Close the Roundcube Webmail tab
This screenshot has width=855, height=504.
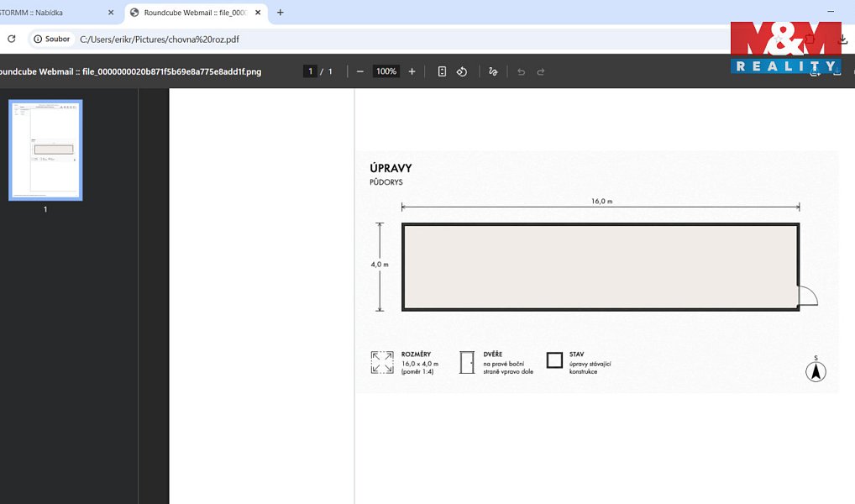tap(258, 12)
